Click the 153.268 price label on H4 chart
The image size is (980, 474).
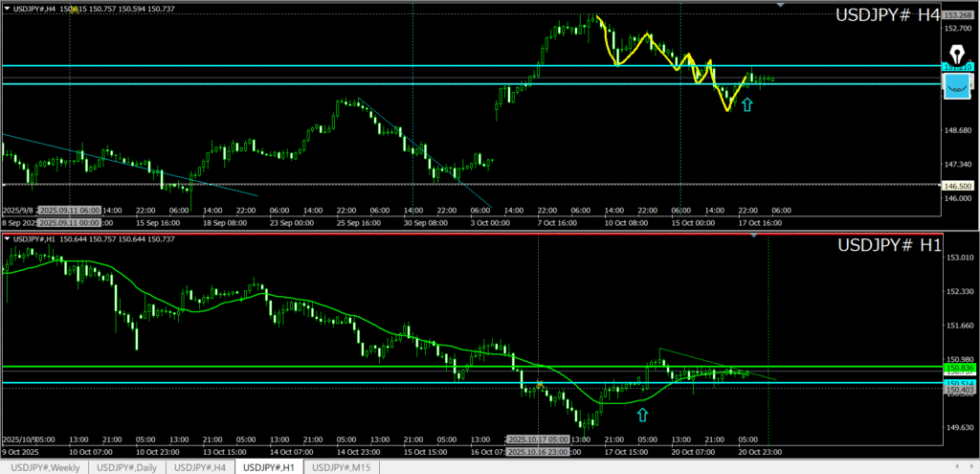point(957,15)
